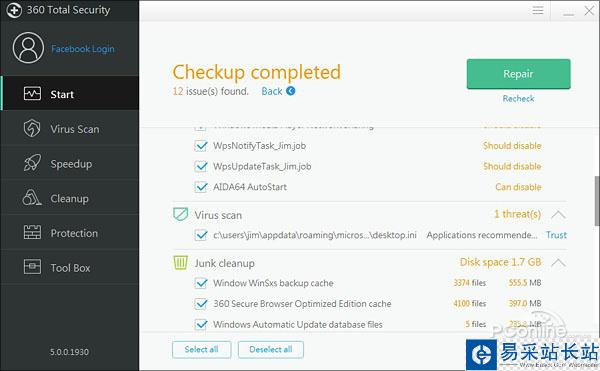Uncheck WpsNotifyTask_Jim.job checkbox
Screen dimensions: 600x371
click(201, 146)
